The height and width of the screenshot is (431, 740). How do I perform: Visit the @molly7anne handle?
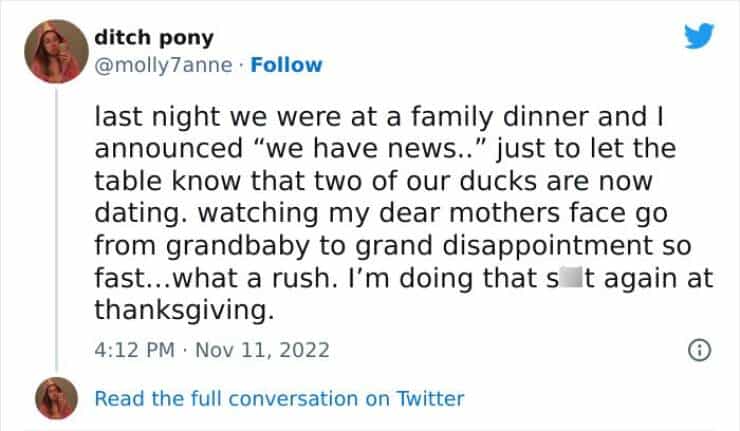[159, 65]
